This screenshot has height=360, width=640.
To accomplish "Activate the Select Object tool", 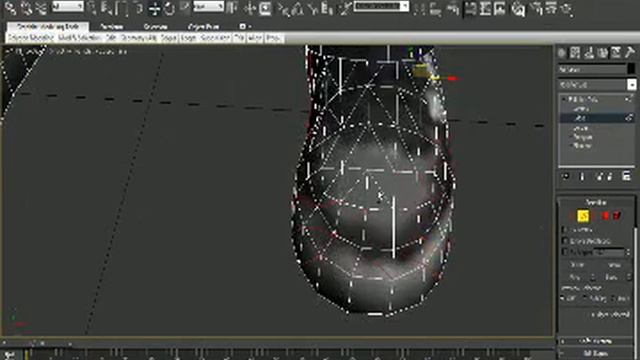I will [x=93, y=8].
